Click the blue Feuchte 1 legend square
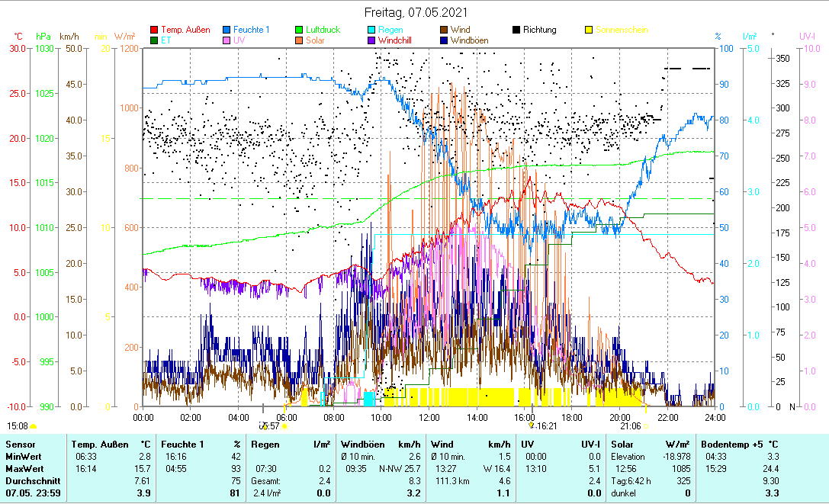 click(x=227, y=30)
